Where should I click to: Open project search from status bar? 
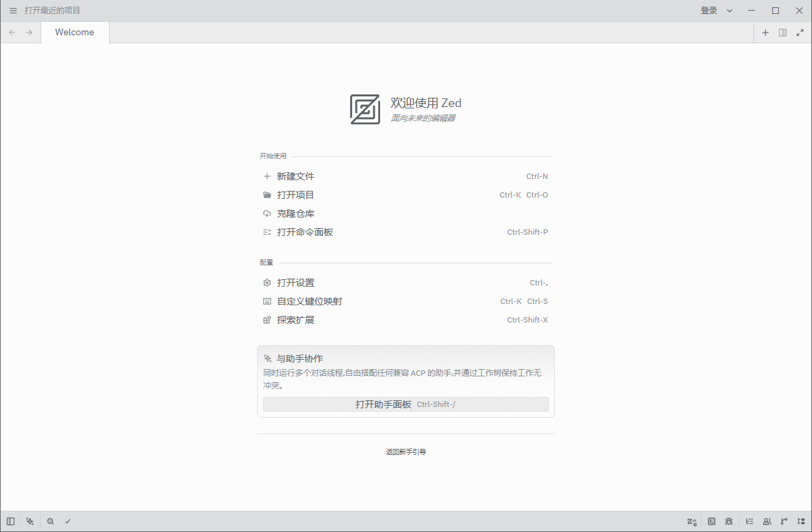[51, 521]
